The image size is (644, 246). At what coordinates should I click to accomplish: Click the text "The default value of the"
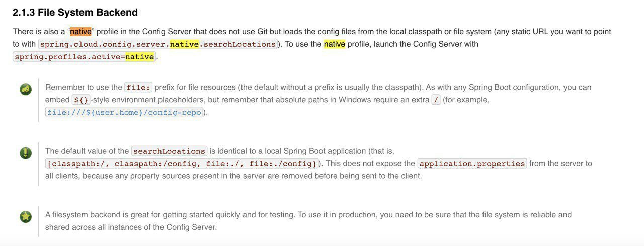coord(87,151)
